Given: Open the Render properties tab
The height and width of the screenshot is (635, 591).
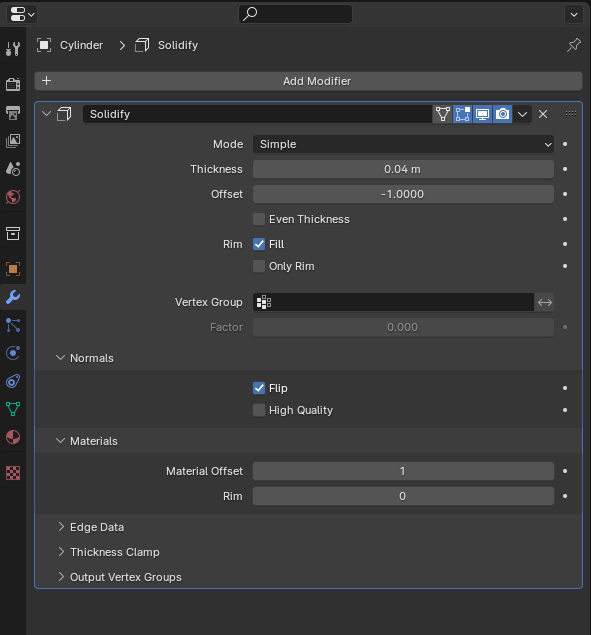Looking at the screenshot, I should point(13,84).
